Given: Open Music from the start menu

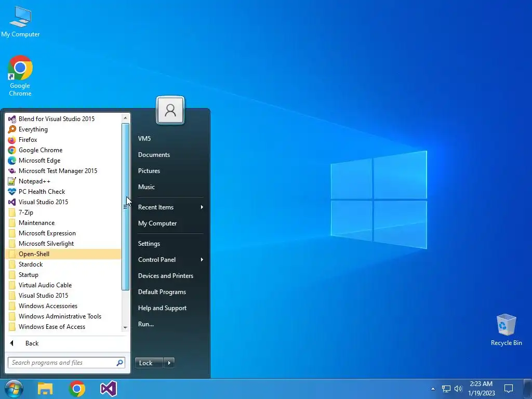Looking at the screenshot, I should [170, 187].
